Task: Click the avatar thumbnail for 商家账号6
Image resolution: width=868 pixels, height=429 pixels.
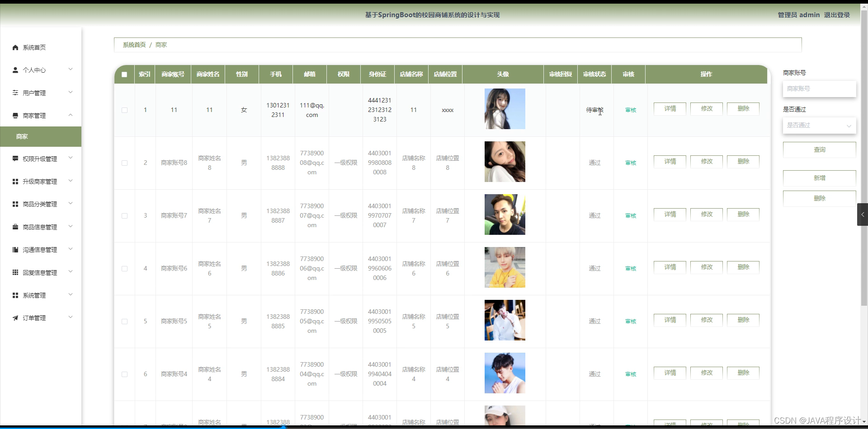Action: [505, 267]
